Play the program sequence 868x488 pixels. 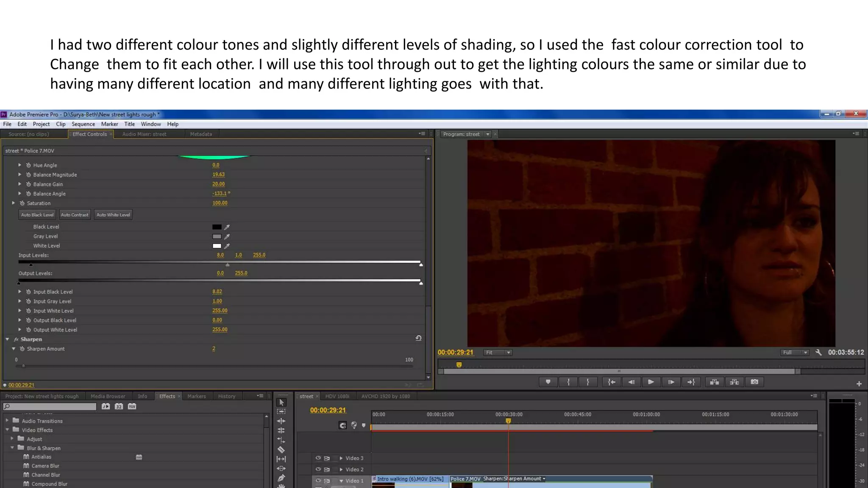click(651, 382)
